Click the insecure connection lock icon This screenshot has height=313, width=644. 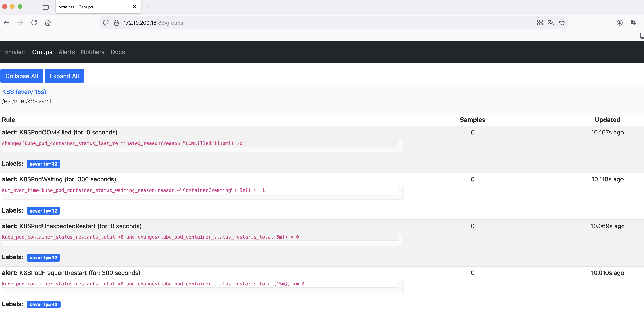(116, 23)
